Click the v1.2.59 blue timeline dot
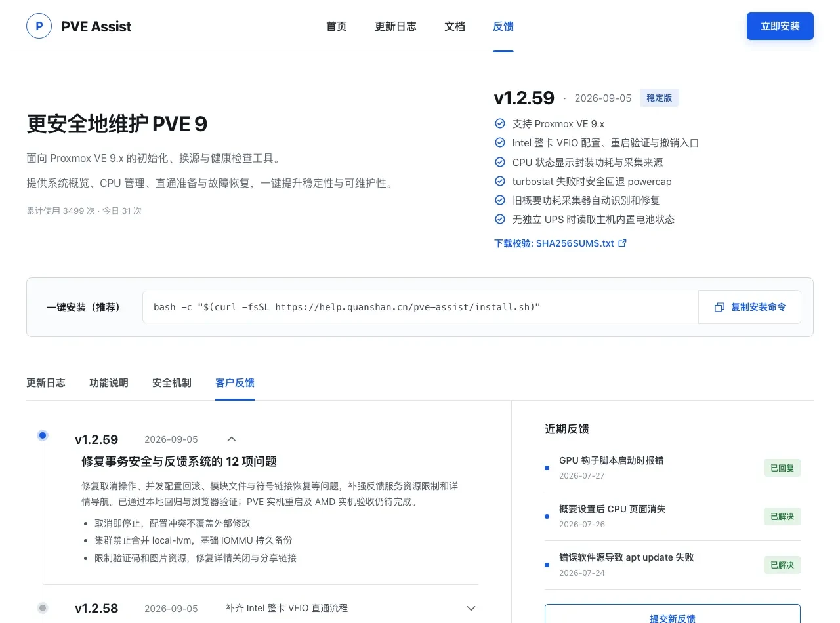840x623 pixels. [43, 435]
